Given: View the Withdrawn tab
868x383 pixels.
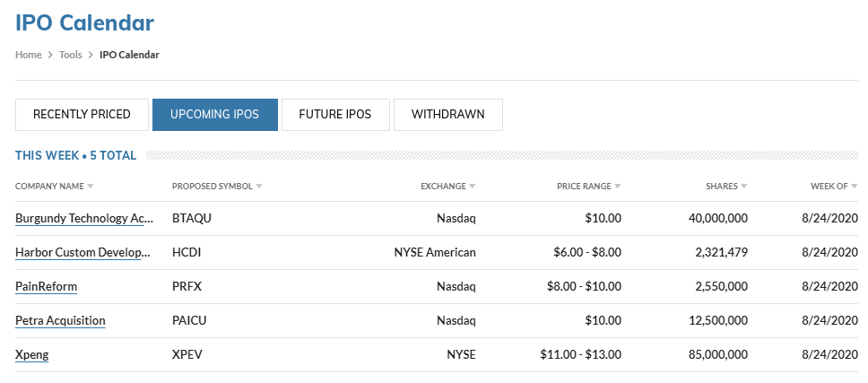Looking at the screenshot, I should pos(448,115).
